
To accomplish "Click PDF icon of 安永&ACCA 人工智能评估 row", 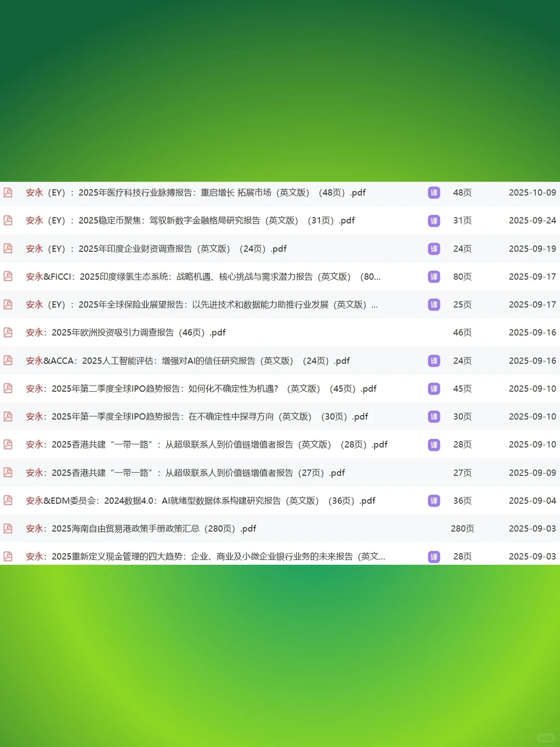I will tap(8, 361).
